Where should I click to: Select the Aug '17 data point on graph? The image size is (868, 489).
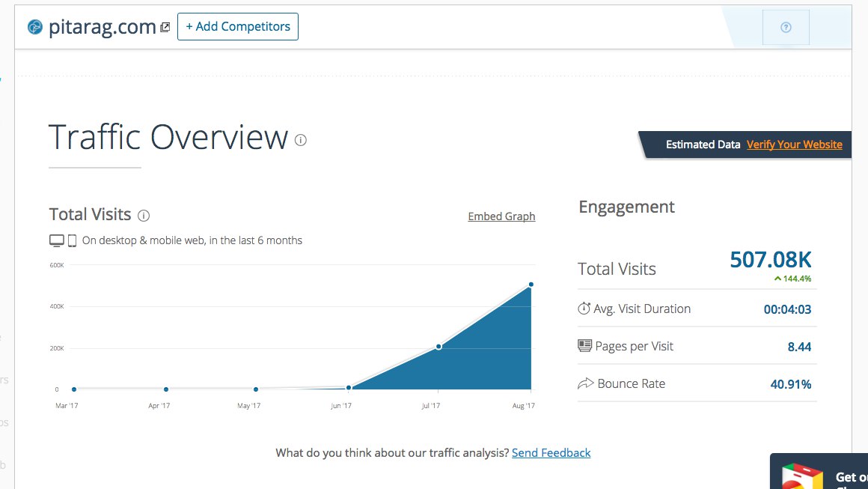point(531,285)
